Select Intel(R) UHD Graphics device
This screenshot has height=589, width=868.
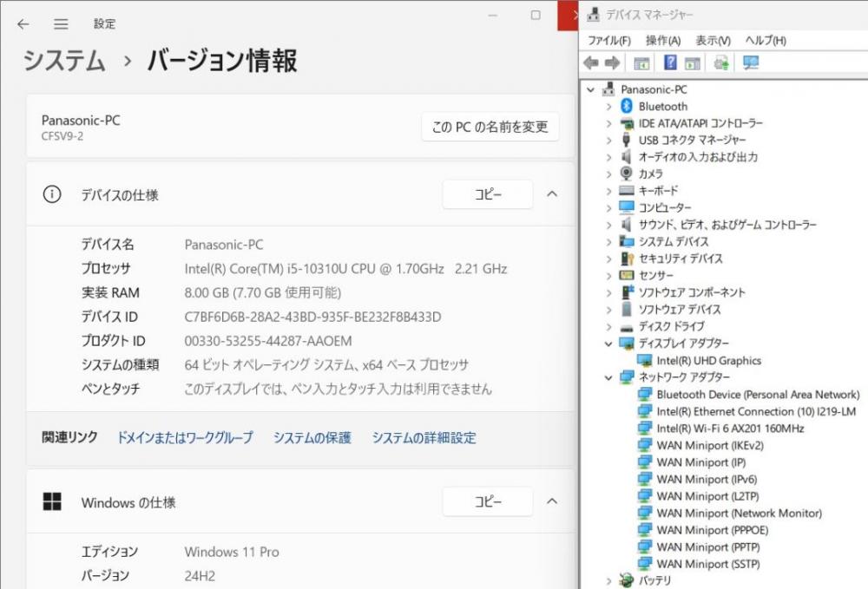(708, 361)
